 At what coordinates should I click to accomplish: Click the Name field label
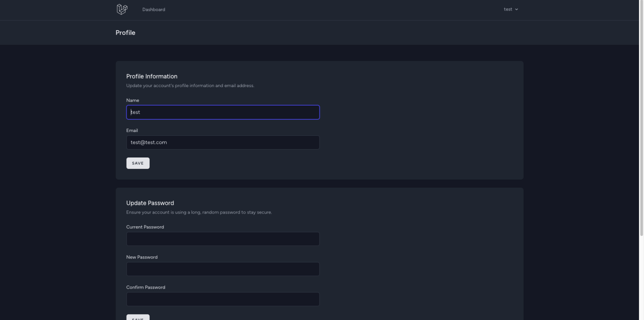(132, 100)
